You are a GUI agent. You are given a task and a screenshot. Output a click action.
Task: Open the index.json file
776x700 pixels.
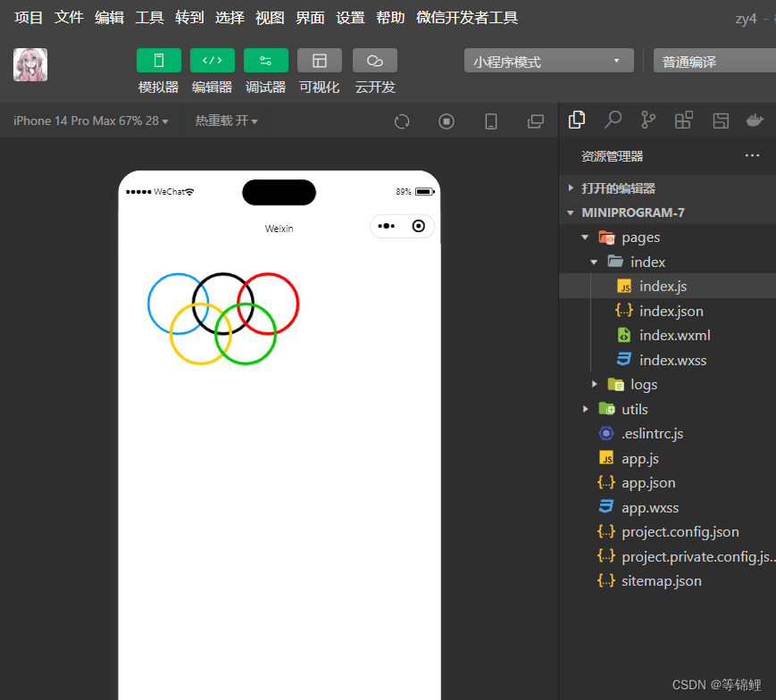coord(667,312)
